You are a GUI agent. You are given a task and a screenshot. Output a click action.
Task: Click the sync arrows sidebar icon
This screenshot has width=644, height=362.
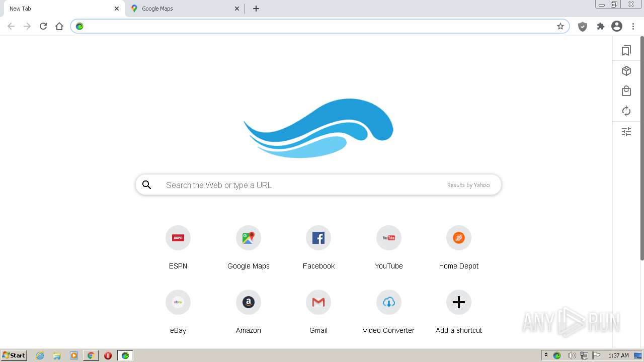click(x=626, y=111)
